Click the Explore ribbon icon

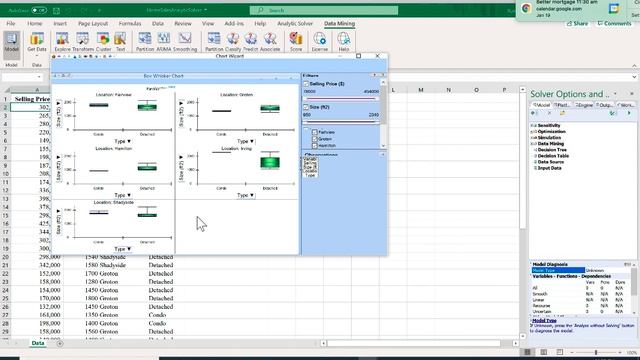tap(62, 42)
